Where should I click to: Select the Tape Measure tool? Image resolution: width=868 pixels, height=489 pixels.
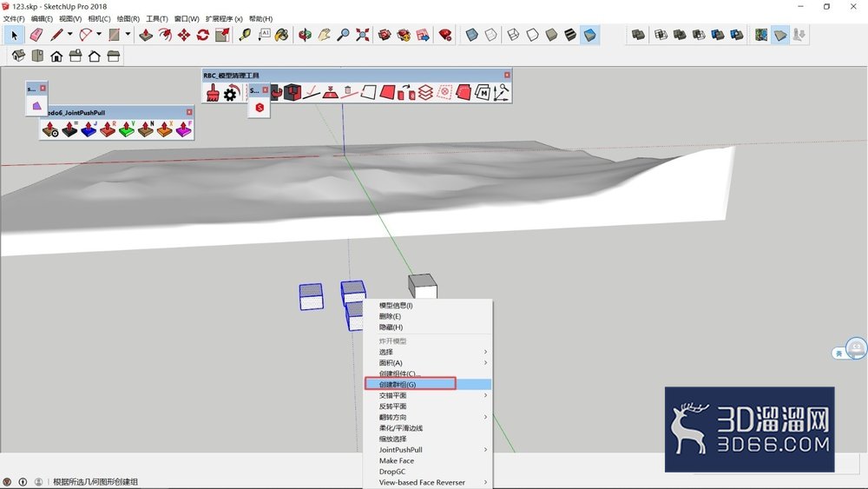245,35
